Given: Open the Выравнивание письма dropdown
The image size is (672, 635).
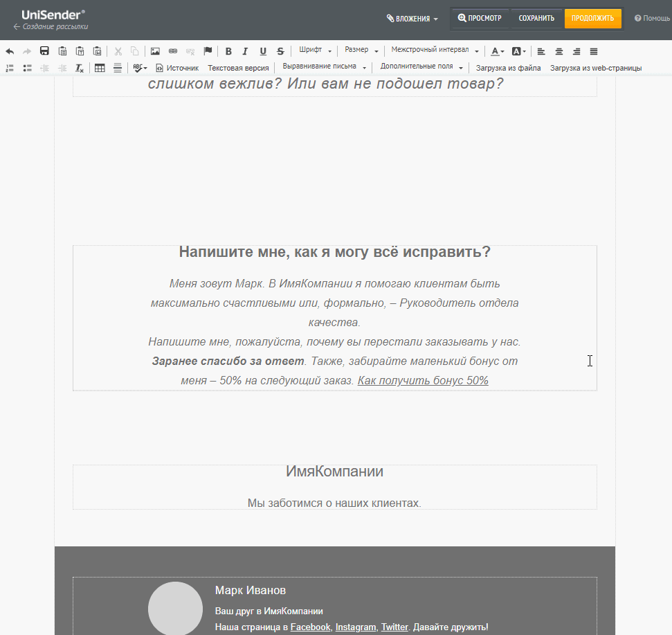Looking at the screenshot, I should (x=324, y=66).
